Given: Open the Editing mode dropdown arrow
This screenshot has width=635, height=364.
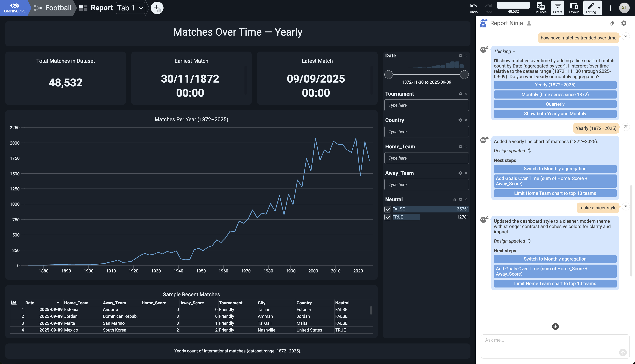Looking at the screenshot, I should tap(599, 8).
